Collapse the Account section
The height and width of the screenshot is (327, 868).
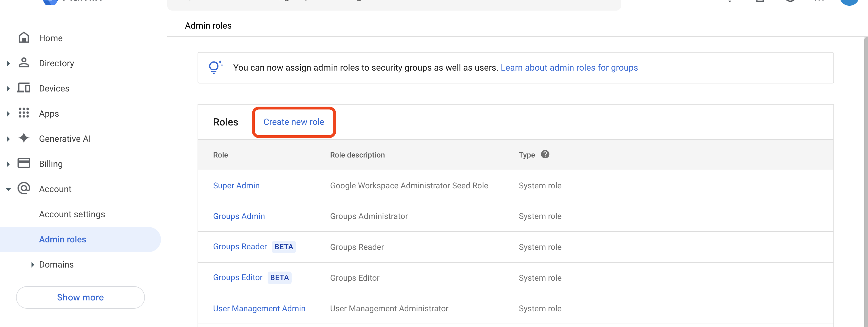[x=8, y=189]
